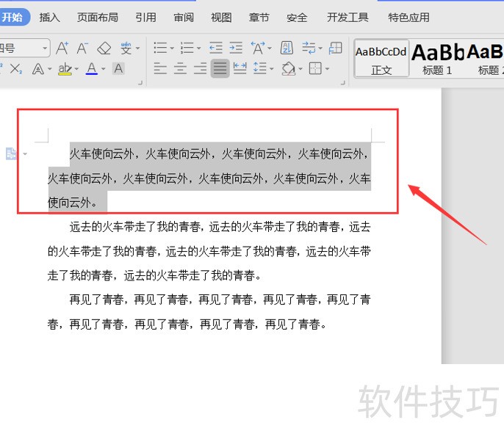The height and width of the screenshot is (439, 504).
Task: Open the 章节 tab
Action: (259, 18)
